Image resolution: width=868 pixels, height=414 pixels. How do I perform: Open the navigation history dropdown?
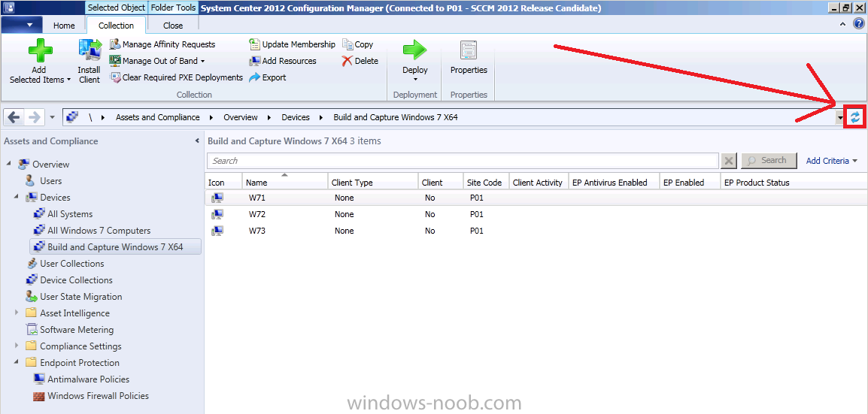pos(52,117)
